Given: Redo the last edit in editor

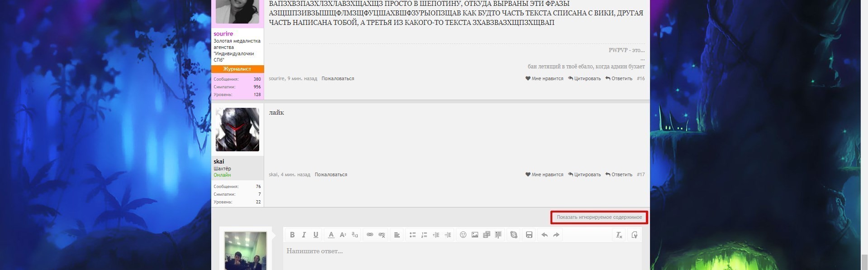Looking at the screenshot, I should click(x=556, y=235).
